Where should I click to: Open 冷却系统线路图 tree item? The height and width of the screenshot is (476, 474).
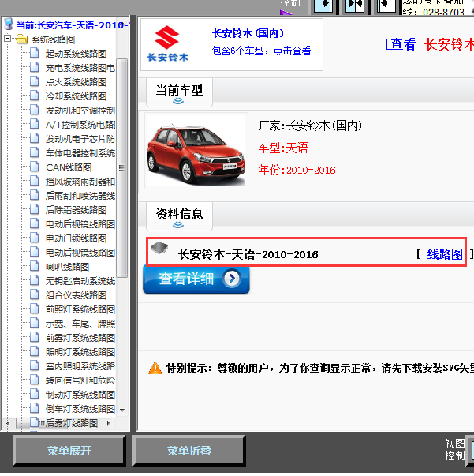click(x=76, y=96)
